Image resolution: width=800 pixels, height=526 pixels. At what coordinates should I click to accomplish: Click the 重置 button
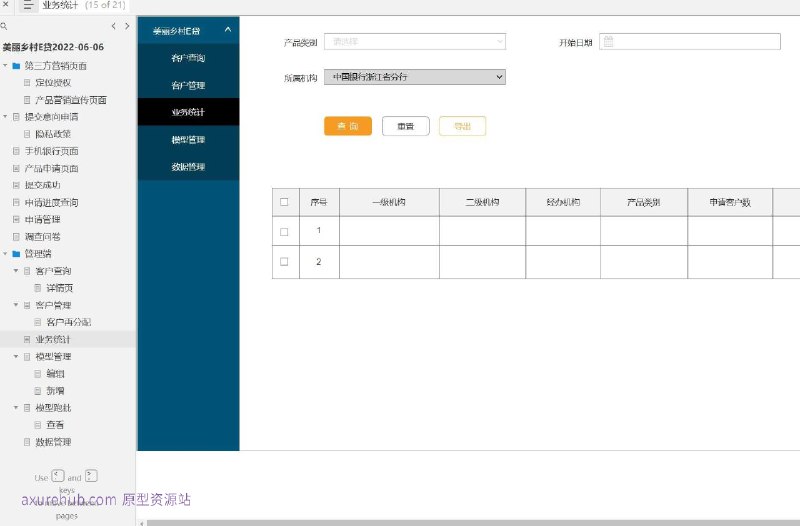[x=406, y=126]
